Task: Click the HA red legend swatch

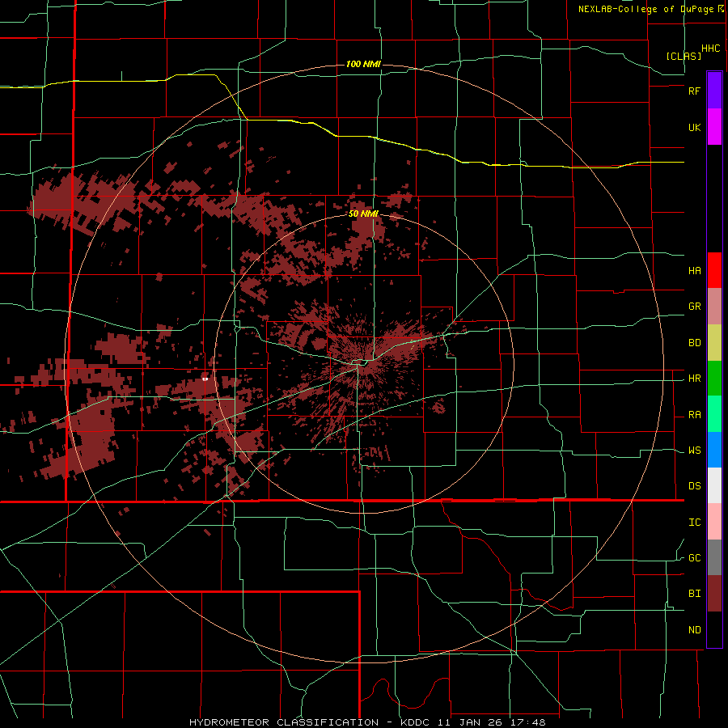Action: click(x=714, y=270)
